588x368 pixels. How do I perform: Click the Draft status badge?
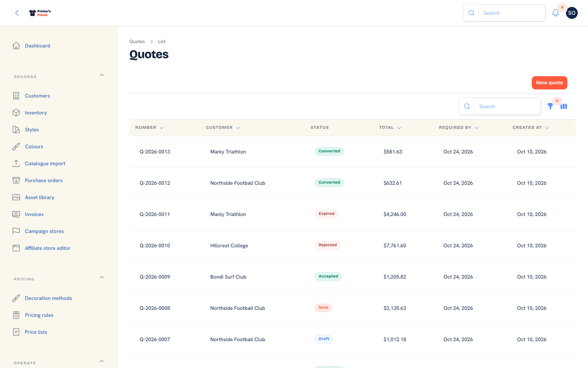point(324,339)
